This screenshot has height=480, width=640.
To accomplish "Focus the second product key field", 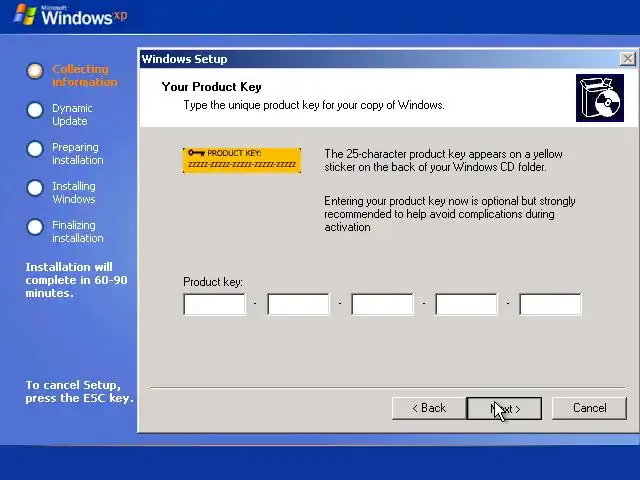I will 298,304.
